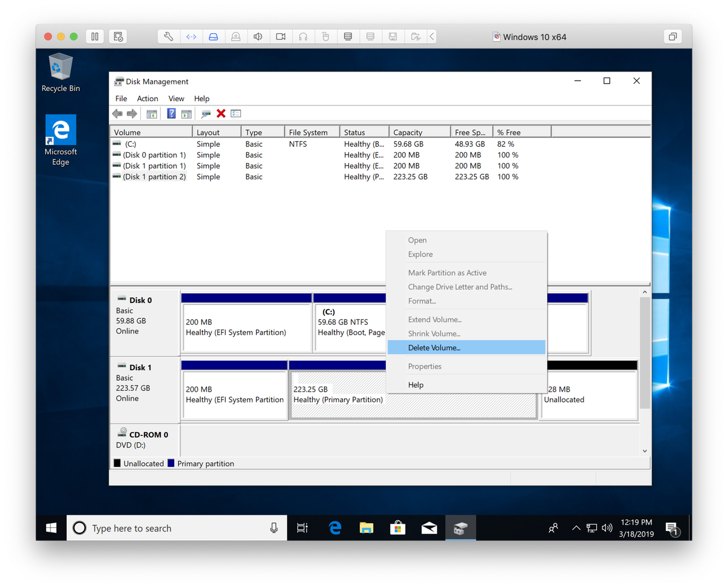Click the show/hide action pane icon
728x588 pixels.
click(x=186, y=113)
